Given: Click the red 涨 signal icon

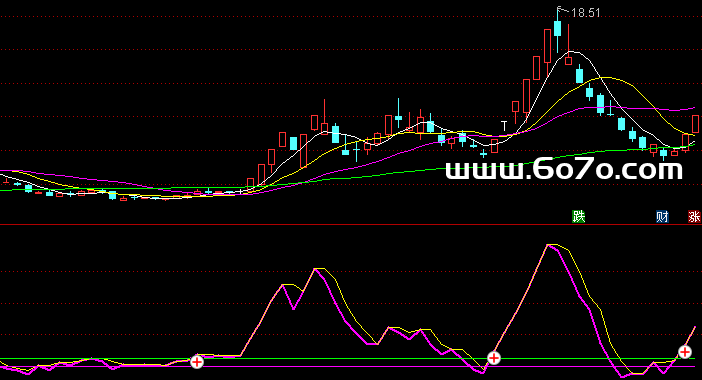Looking at the screenshot, I should (x=694, y=217).
